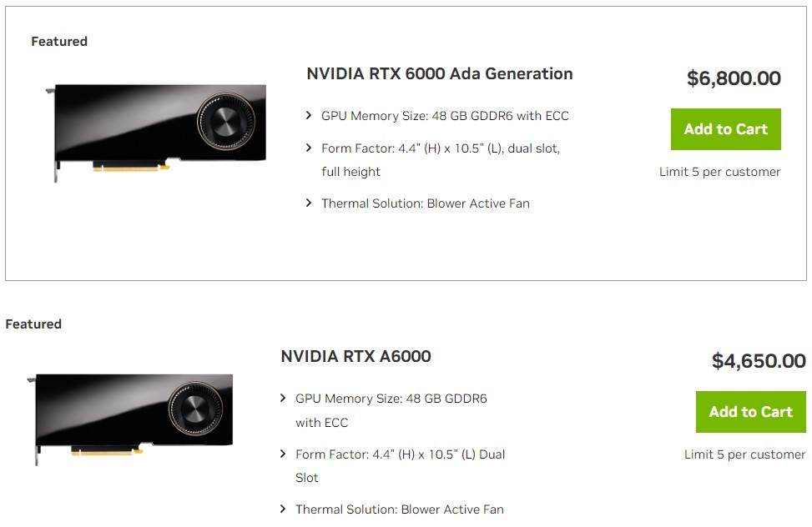
Task: Expand the Form Factor spec for RTX 6000
Action: [x=310, y=148]
